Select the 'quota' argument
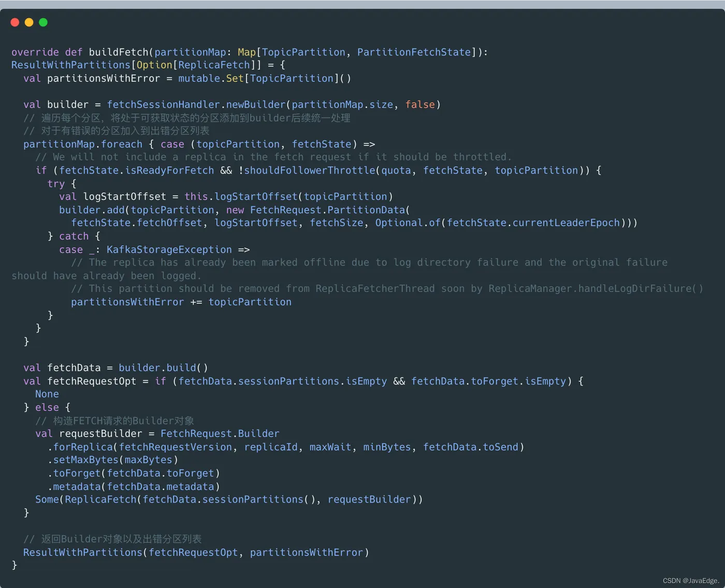This screenshot has height=588, width=725. [x=396, y=171]
